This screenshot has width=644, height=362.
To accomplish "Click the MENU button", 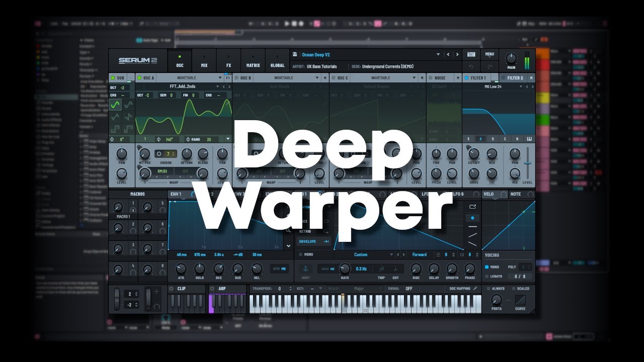I will 490,54.
